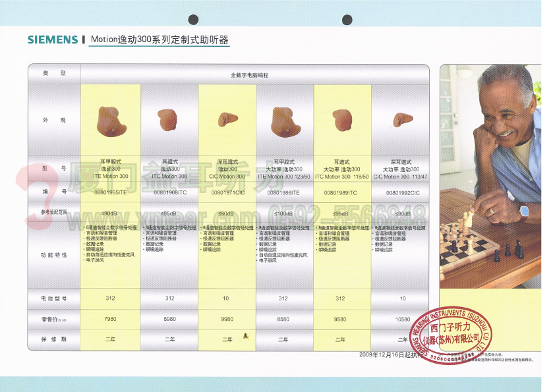Click the hearing aid image above 00801965ITE

pos(111,121)
